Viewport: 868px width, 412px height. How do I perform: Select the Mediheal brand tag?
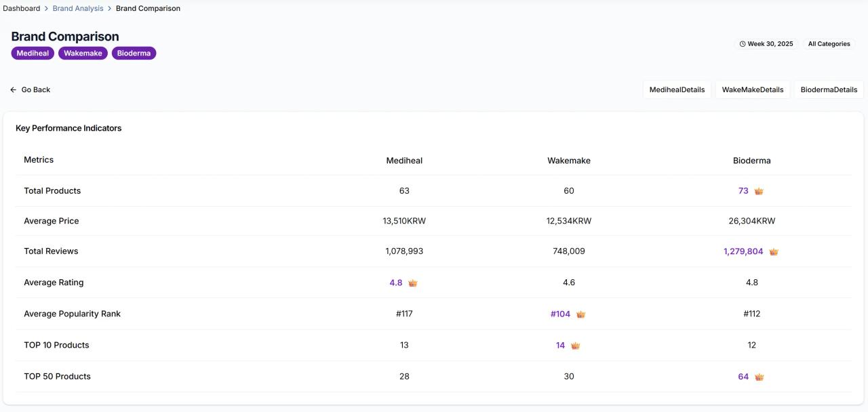point(33,54)
